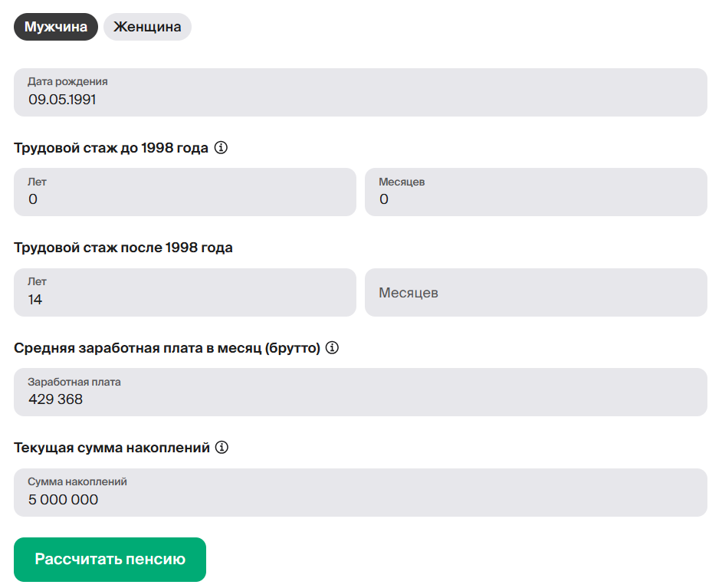
Task: Click the savings value 5 000 000
Action: coord(63,500)
